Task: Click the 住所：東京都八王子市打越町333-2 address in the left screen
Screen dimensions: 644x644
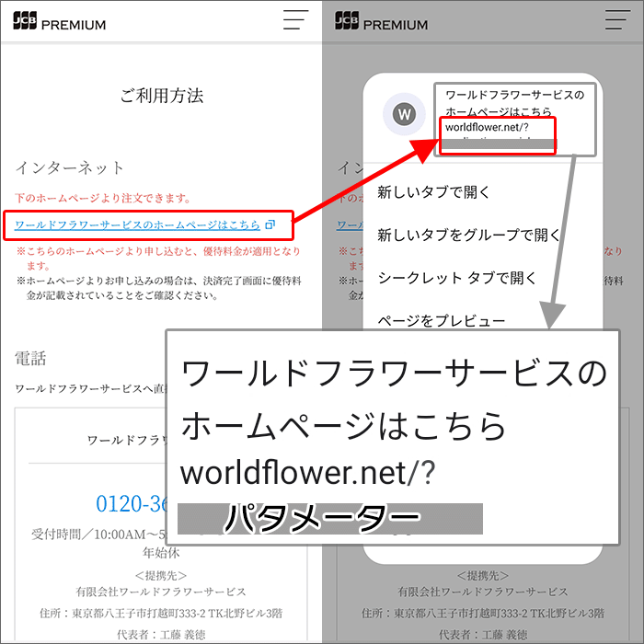Action: tap(161, 614)
